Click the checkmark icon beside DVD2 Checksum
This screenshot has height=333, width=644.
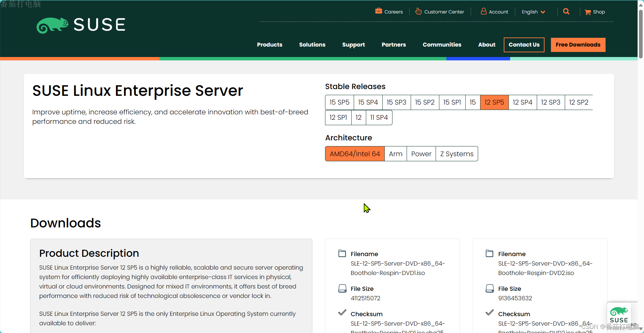(x=490, y=312)
